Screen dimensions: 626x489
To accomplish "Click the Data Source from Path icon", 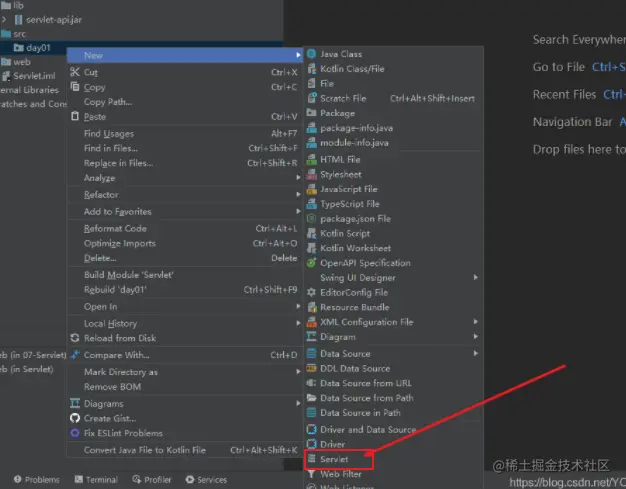I will pyautogui.click(x=311, y=398).
